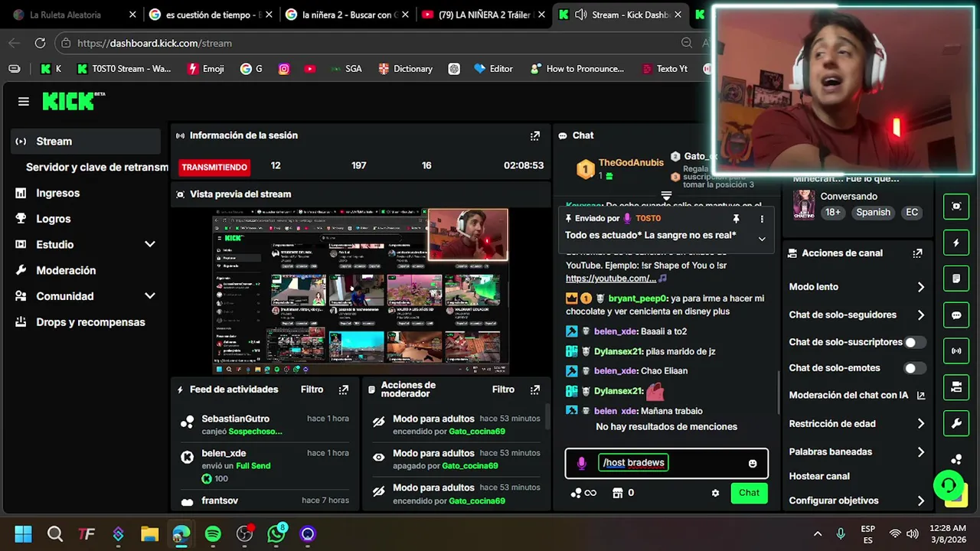
Task: Click Hostear canal action
Action: pos(819,476)
